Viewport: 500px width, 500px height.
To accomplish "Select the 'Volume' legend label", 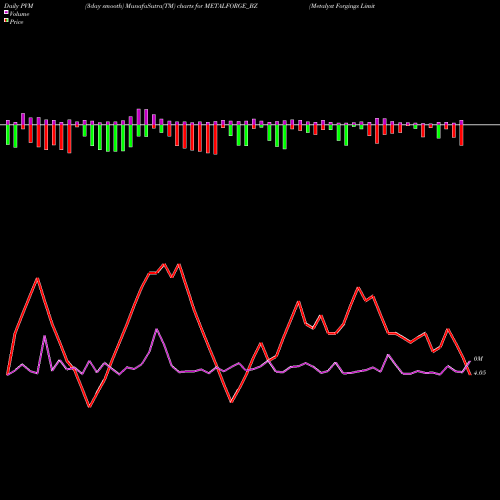I will [19, 14].
